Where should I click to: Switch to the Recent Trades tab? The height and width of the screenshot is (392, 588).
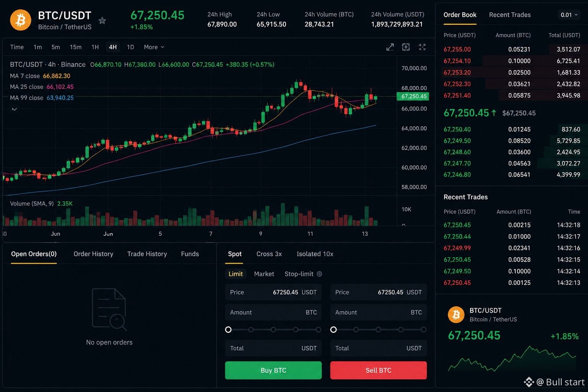510,15
